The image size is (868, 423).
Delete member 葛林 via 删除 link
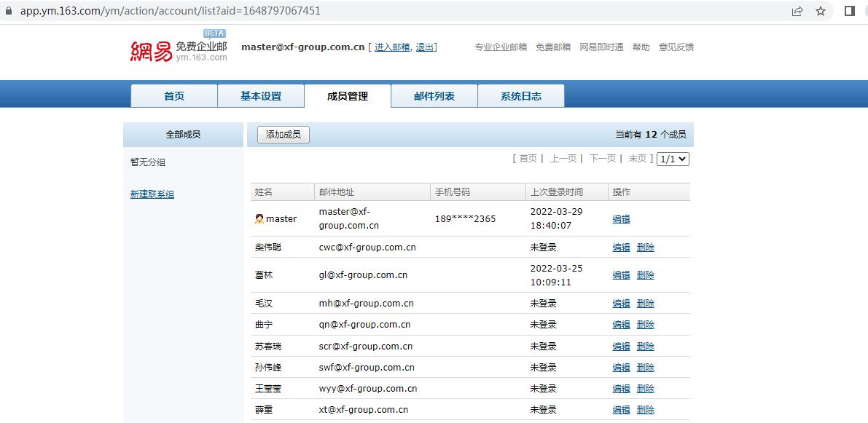pyautogui.click(x=645, y=274)
